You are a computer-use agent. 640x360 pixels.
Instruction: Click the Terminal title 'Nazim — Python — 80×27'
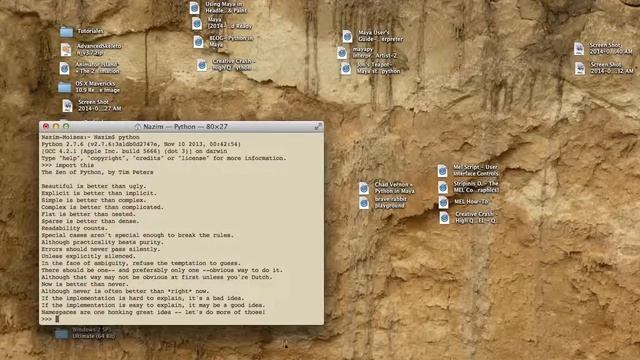[185, 127]
